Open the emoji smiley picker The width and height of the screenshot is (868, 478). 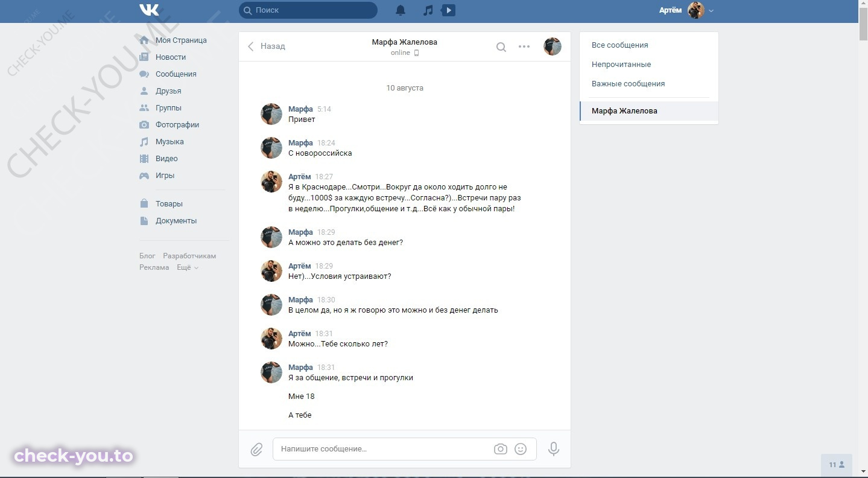tap(521, 449)
